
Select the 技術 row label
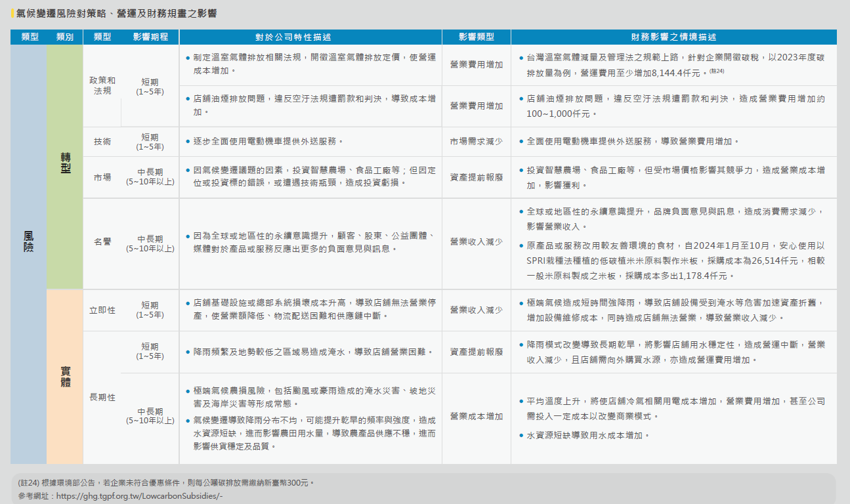tap(102, 142)
